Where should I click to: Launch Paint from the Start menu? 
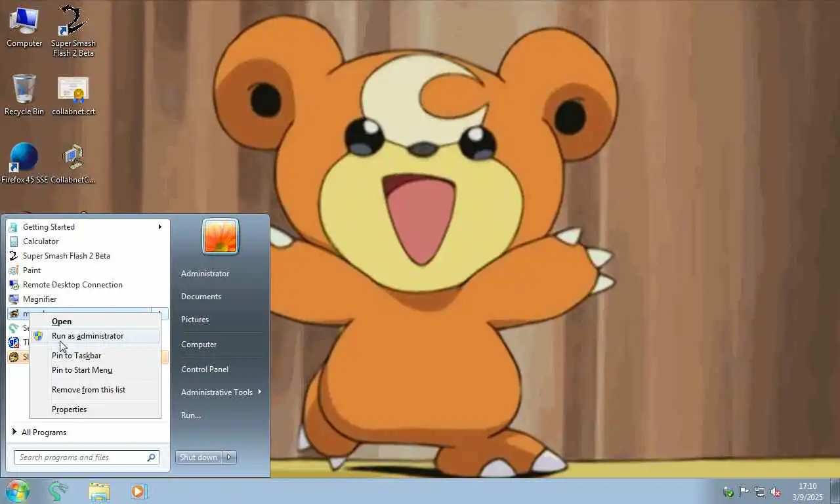point(88,270)
